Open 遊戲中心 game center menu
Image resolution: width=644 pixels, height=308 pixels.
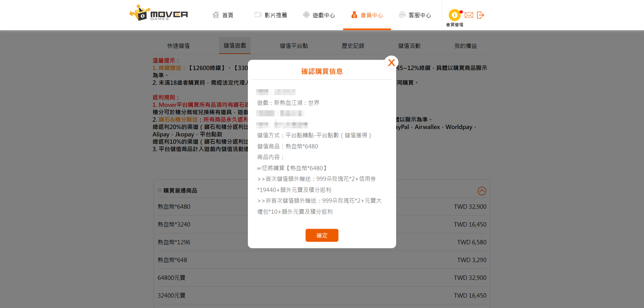[x=319, y=15]
